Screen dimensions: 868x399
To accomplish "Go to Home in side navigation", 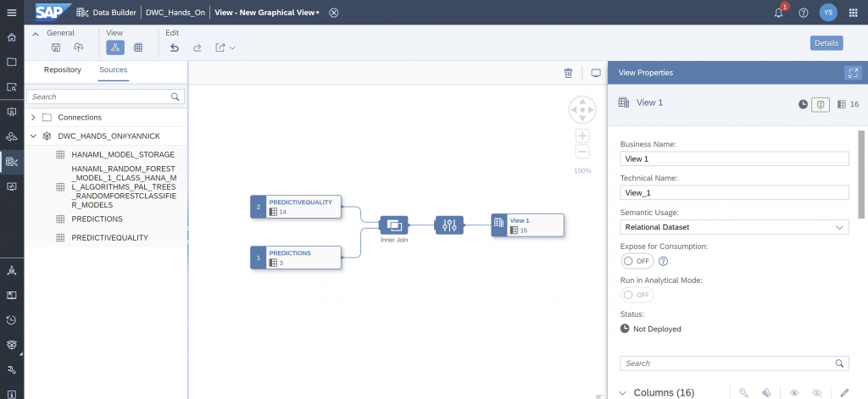I will (12, 37).
